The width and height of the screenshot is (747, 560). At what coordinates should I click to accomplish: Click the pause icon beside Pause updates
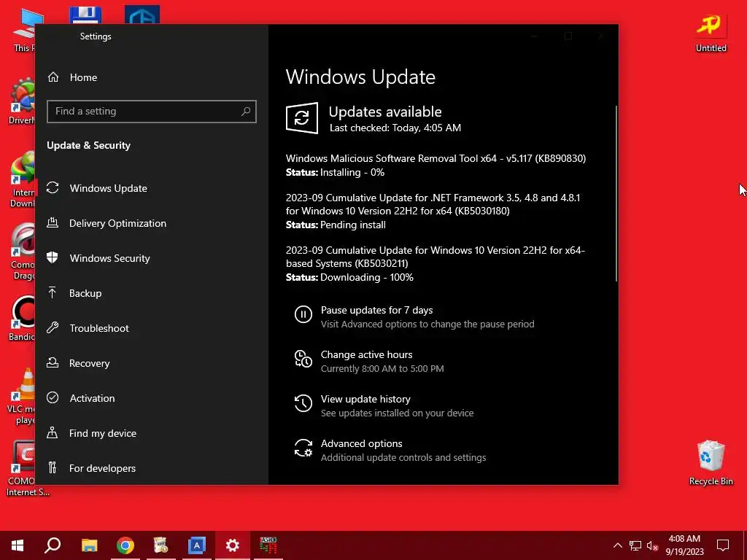click(303, 314)
